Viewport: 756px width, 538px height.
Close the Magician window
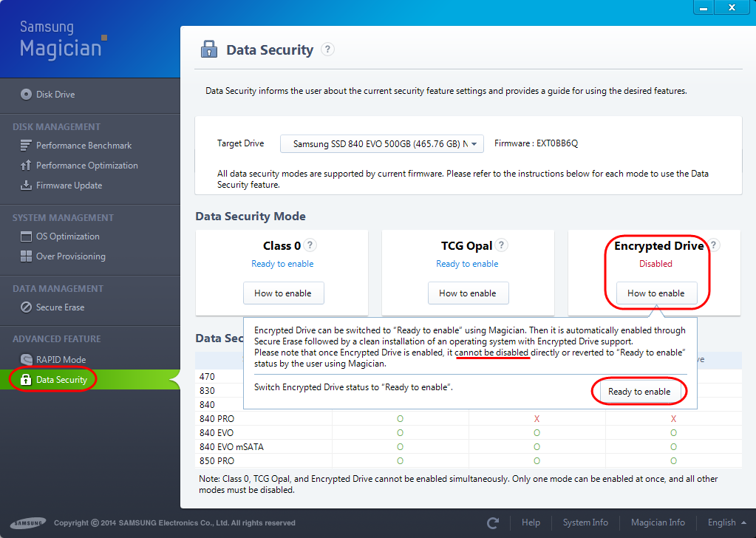click(x=732, y=7)
